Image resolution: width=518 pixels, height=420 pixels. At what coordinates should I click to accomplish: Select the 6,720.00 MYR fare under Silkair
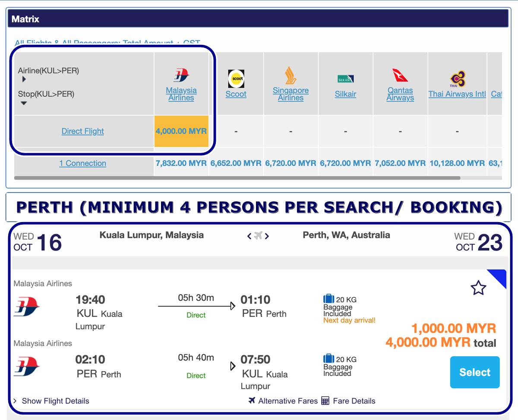pyautogui.click(x=345, y=163)
